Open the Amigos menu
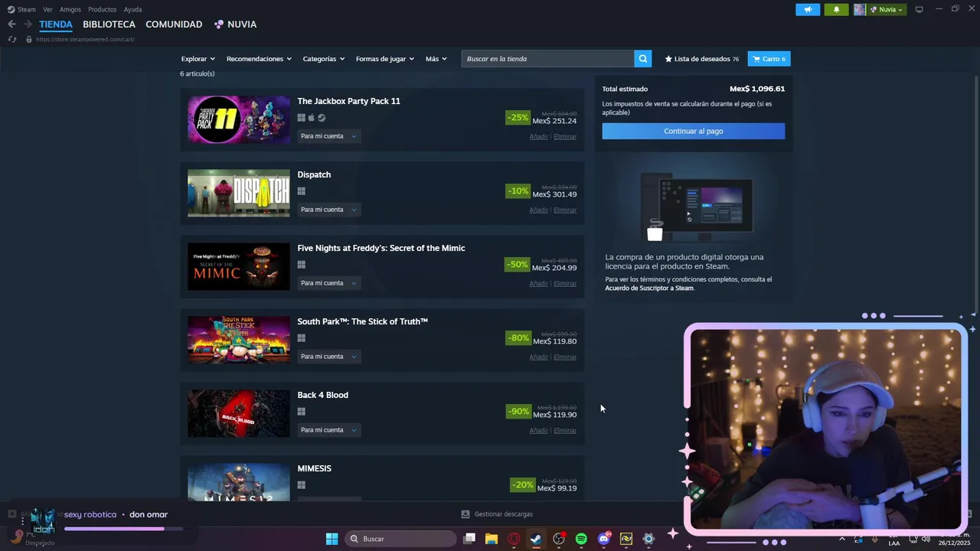Image resolution: width=980 pixels, height=551 pixels. point(70,9)
